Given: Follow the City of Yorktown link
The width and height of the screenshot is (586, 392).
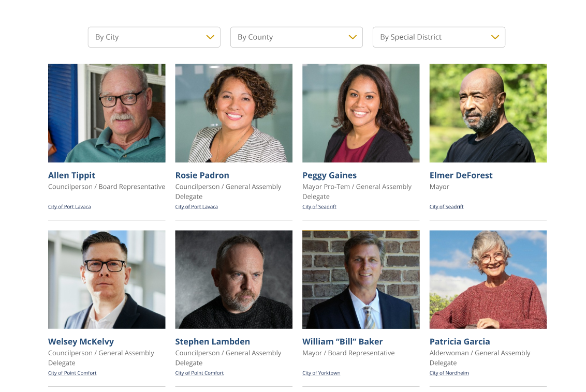Looking at the screenshot, I should (x=321, y=373).
